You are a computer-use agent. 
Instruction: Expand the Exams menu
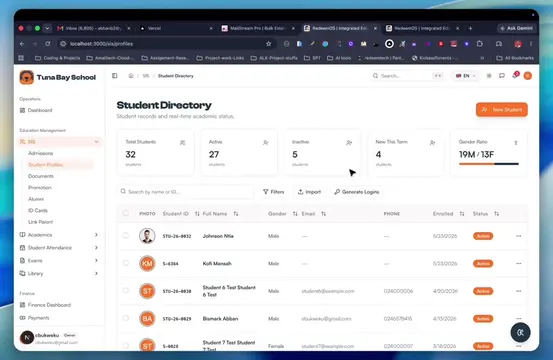point(96,261)
